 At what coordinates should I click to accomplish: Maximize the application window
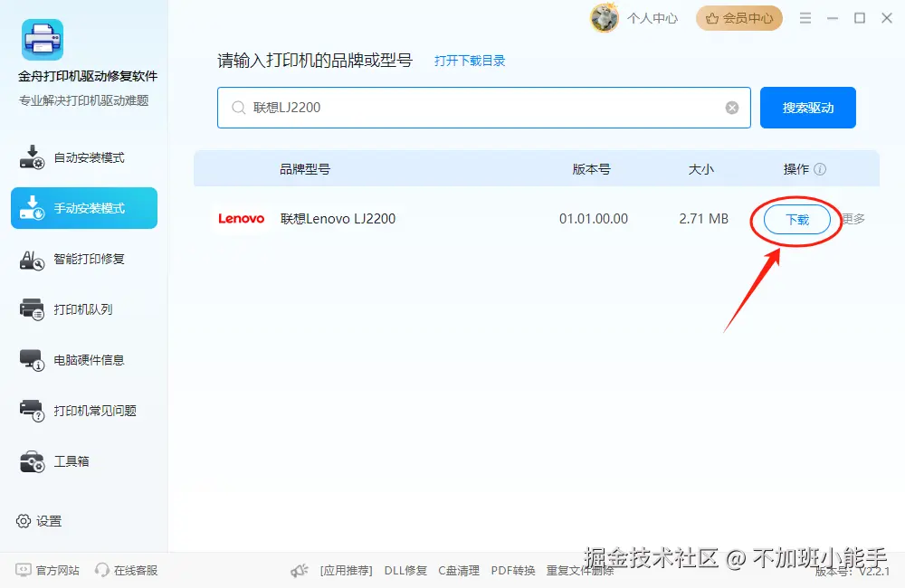click(860, 18)
